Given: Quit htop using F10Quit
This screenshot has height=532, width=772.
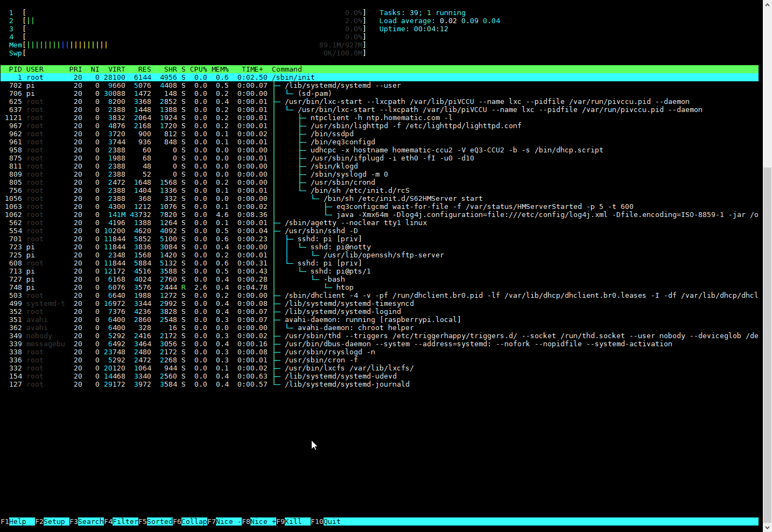Looking at the screenshot, I should [326, 521].
